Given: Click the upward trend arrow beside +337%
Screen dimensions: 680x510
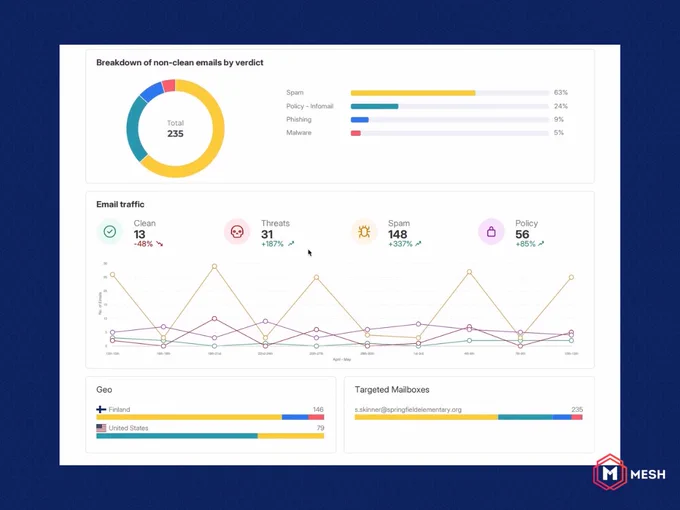Looking at the screenshot, I should 418,244.
